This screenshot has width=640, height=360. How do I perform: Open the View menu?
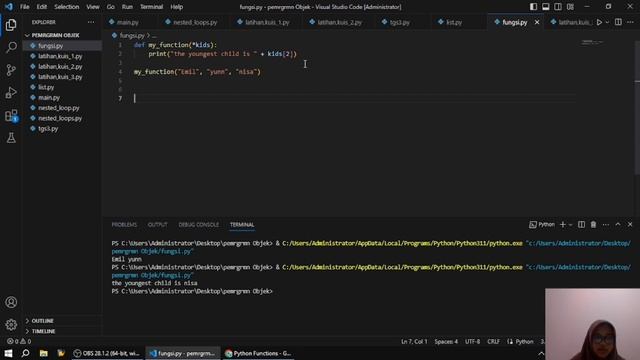(93, 7)
